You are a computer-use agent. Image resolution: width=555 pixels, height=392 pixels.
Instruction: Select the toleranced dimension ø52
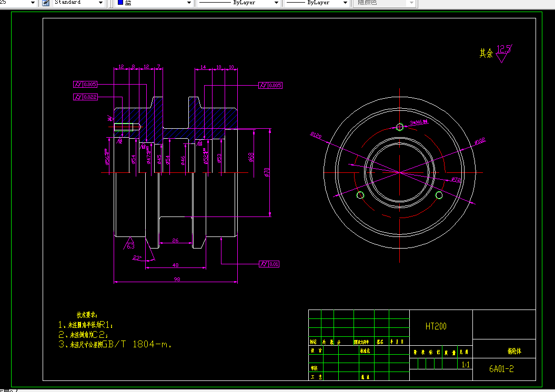coord(206,156)
